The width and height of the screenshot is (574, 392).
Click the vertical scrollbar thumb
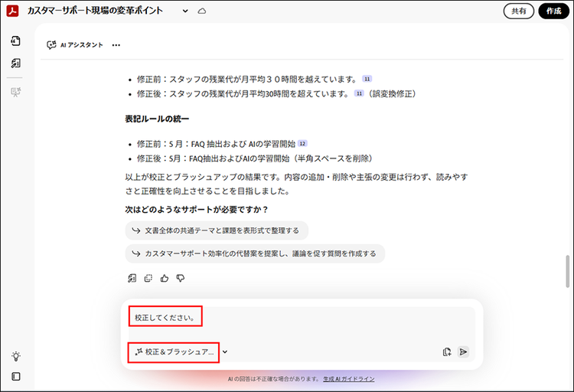coord(567,271)
